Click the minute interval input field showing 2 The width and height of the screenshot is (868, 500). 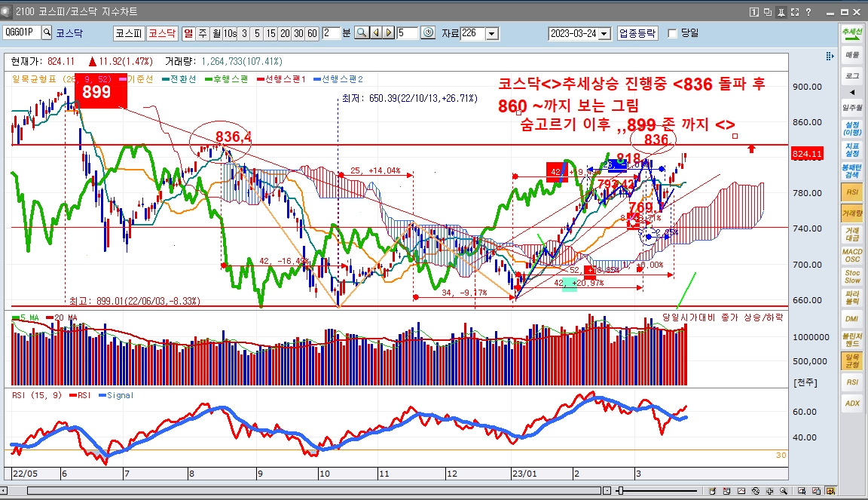click(330, 33)
